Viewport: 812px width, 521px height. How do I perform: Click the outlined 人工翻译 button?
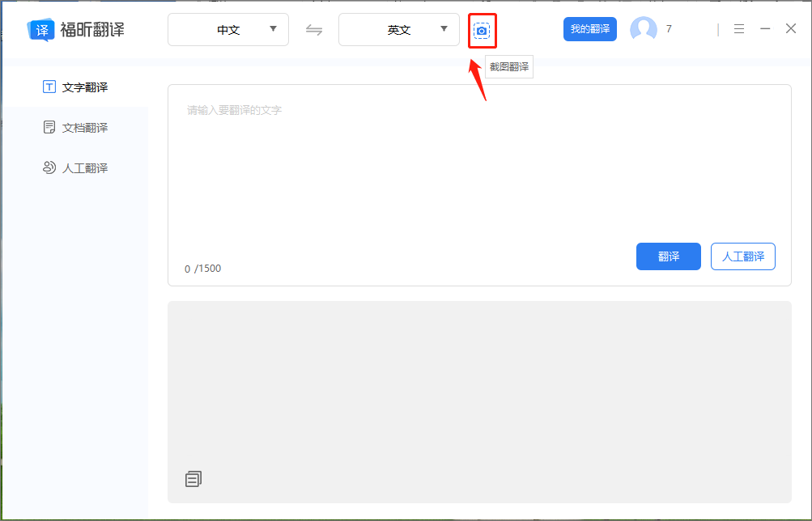click(742, 256)
